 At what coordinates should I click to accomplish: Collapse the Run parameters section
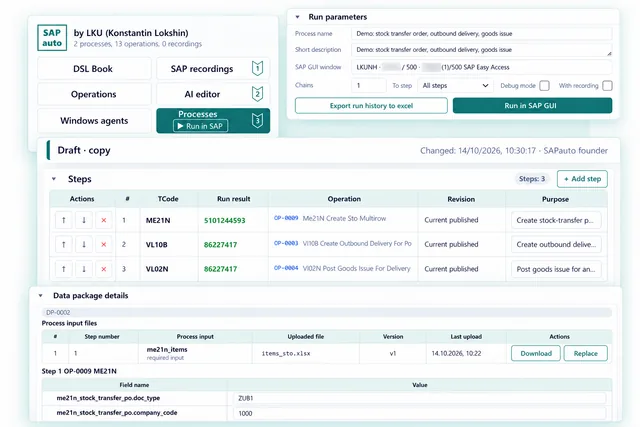point(298,17)
